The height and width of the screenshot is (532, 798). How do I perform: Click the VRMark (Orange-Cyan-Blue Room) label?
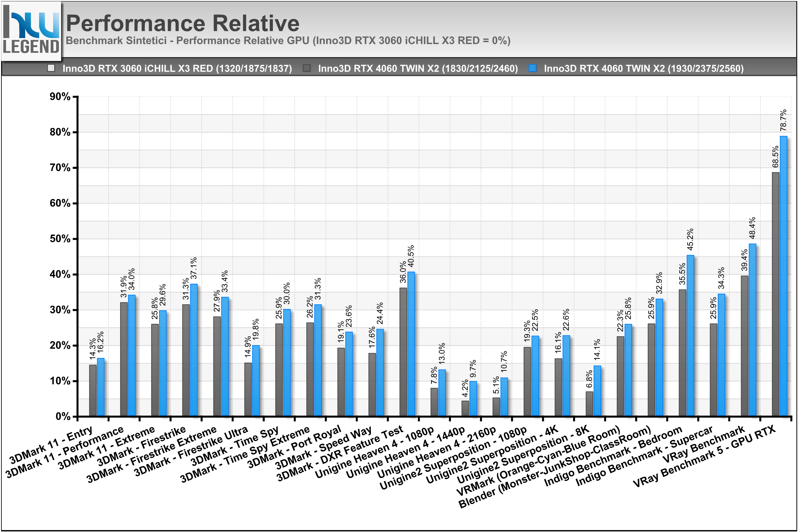coord(538,460)
